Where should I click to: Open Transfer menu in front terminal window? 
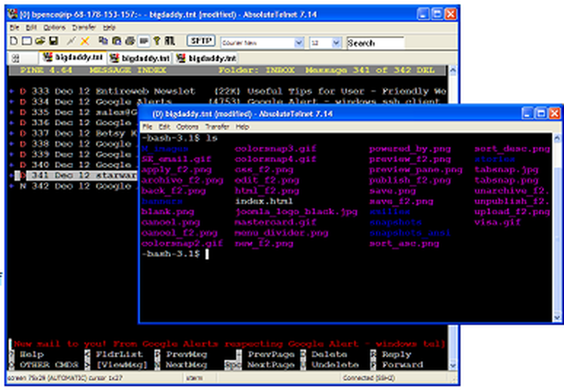(x=217, y=126)
